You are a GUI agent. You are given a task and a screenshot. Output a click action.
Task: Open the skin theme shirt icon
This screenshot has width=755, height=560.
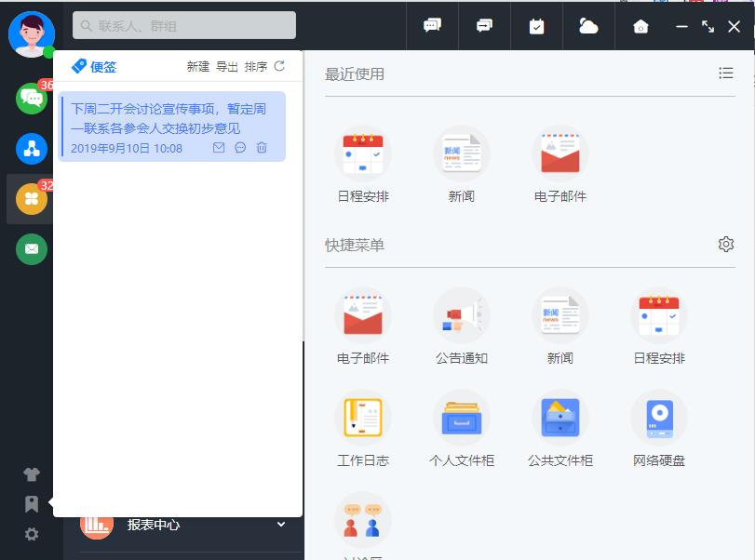tap(32, 474)
